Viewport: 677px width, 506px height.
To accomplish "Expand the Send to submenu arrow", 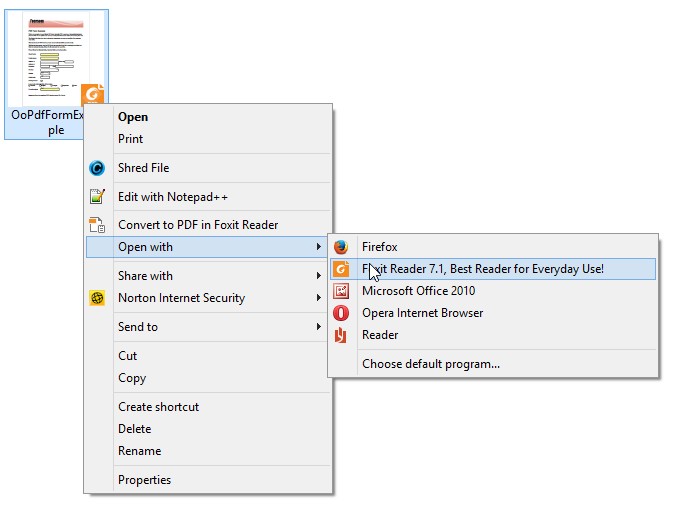I will 319,326.
